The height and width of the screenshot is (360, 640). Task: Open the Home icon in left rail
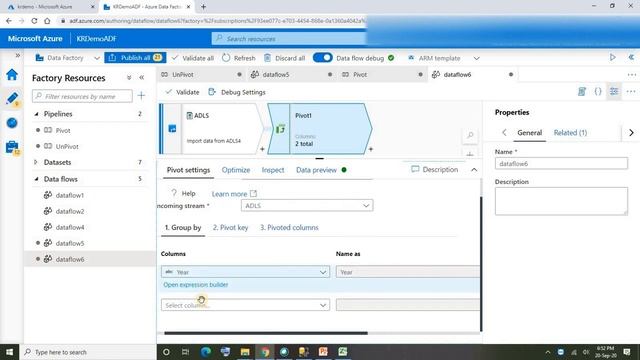pyautogui.click(x=12, y=75)
